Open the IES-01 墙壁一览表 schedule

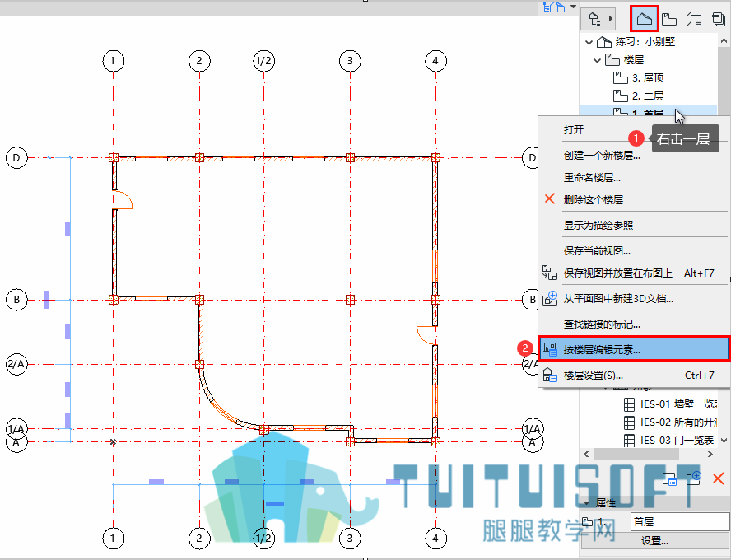(670, 404)
